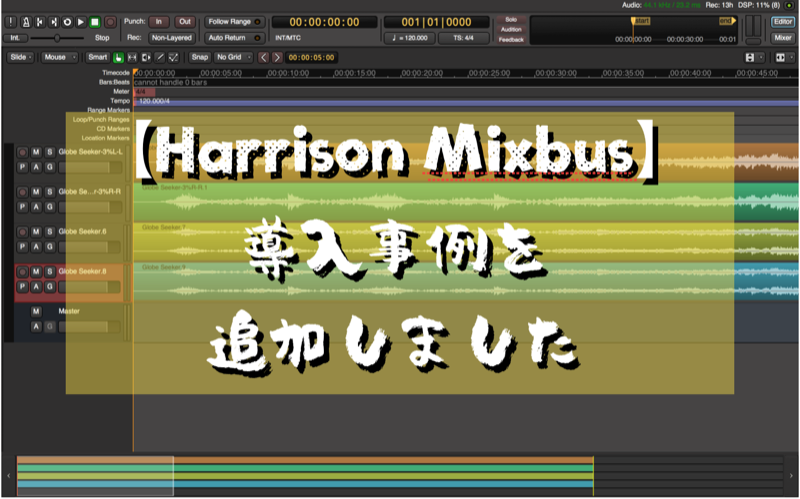Open playlist P on Globe Seeker-3%L-L track
This screenshot has width=800, height=499.
click(x=22, y=167)
